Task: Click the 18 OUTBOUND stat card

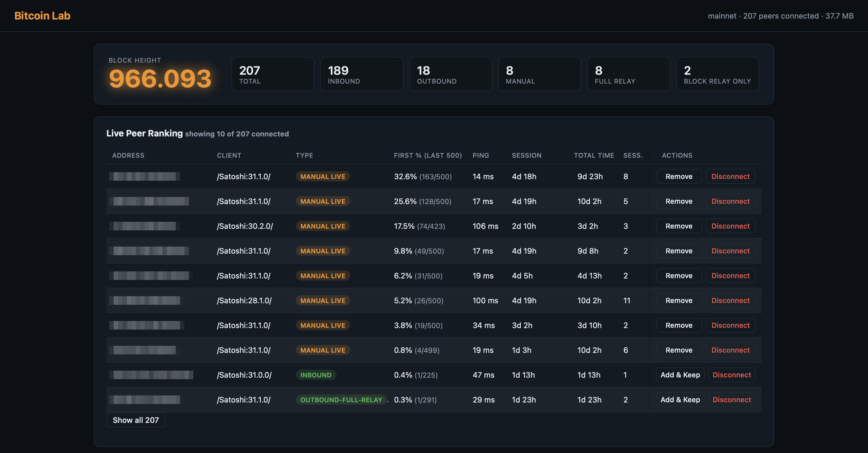Action: click(451, 74)
